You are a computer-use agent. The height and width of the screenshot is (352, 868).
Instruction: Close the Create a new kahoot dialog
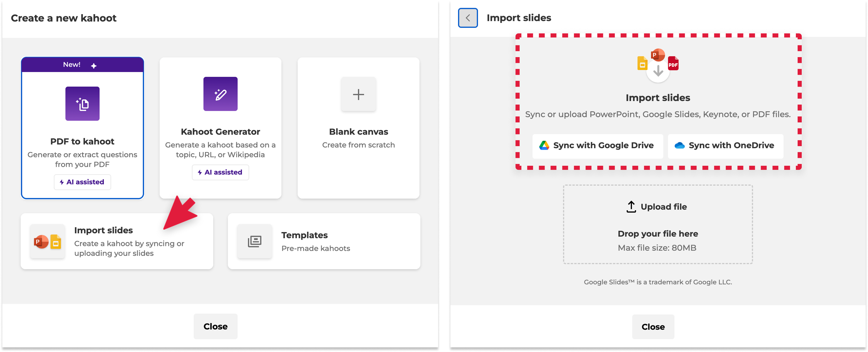(x=215, y=327)
